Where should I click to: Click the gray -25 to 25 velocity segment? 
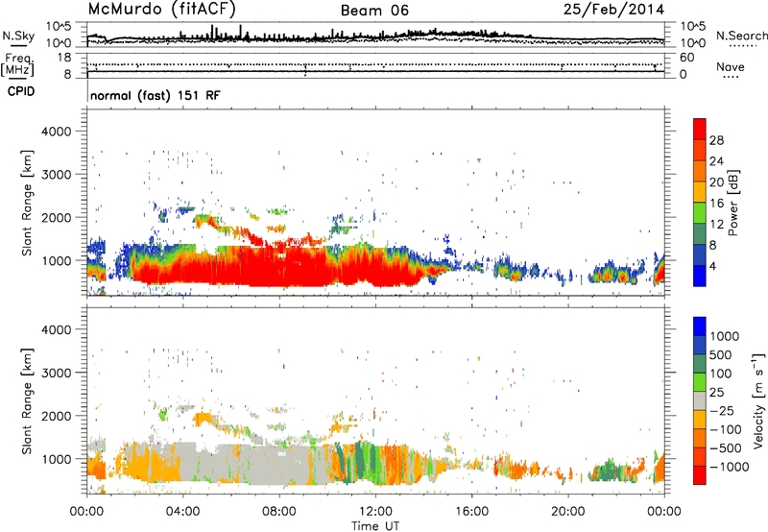pyautogui.click(x=700, y=400)
